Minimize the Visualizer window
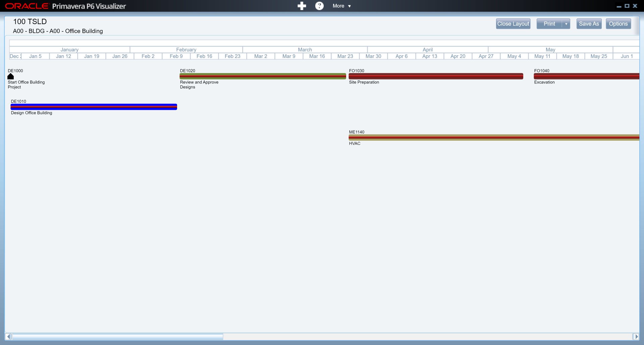644x345 pixels. pos(619,6)
